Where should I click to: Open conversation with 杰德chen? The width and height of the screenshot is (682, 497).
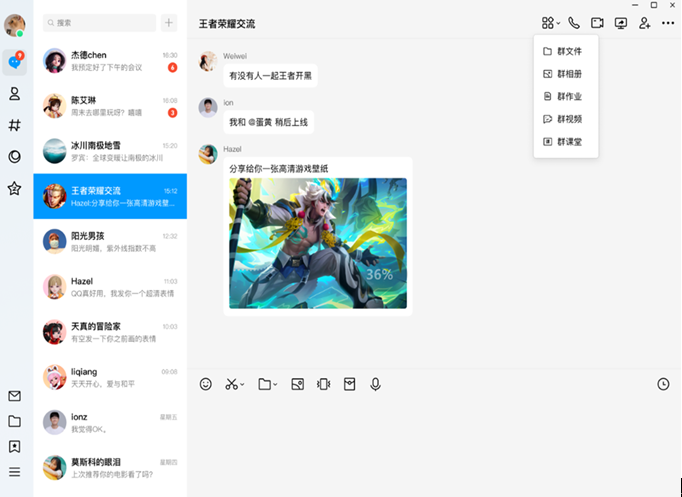110,61
